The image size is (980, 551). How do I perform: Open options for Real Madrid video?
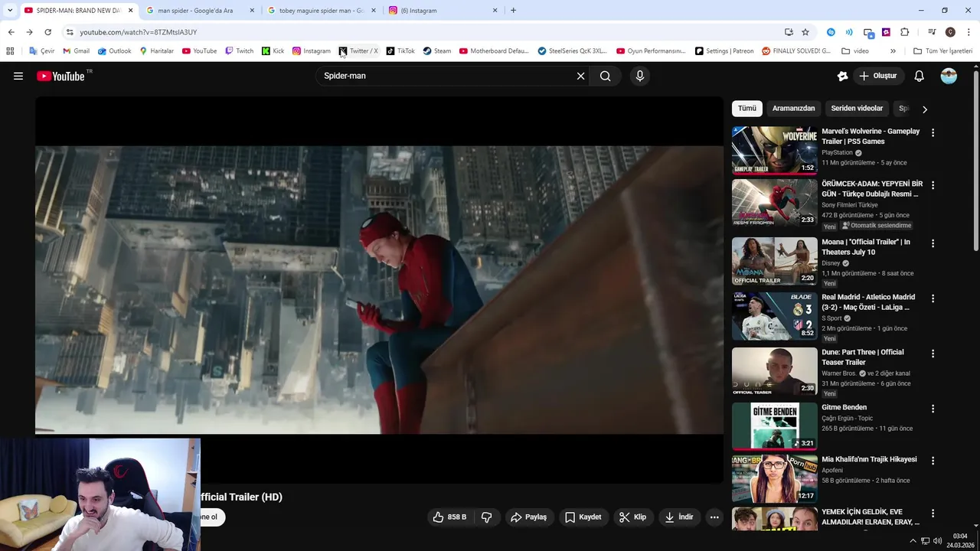[x=933, y=298]
